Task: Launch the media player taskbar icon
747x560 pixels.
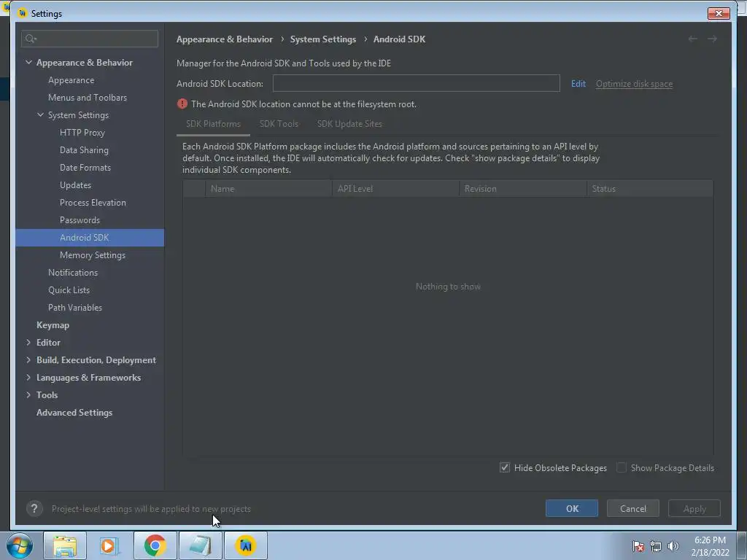Action: 109,545
